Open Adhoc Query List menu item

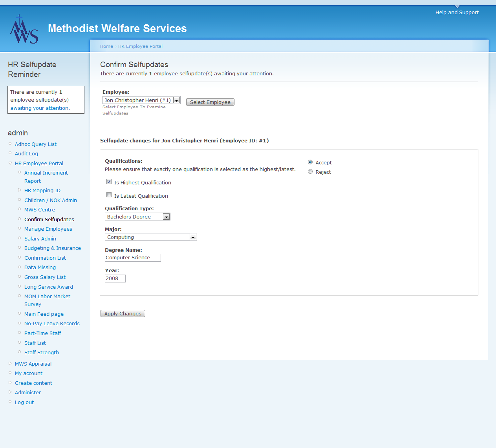pos(36,144)
